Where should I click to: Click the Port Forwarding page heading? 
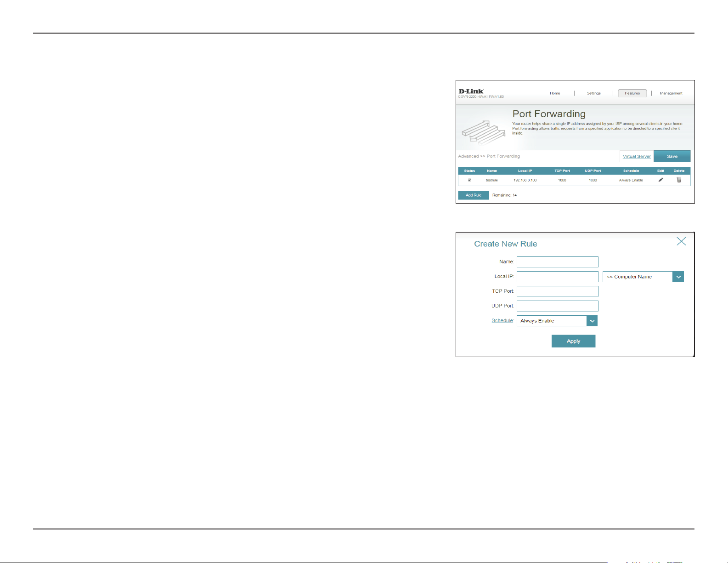point(549,114)
